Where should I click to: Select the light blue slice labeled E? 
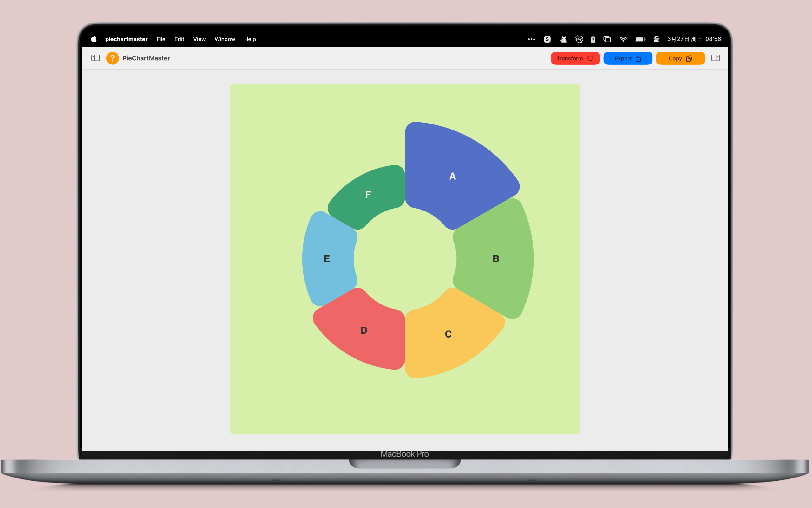click(327, 259)
